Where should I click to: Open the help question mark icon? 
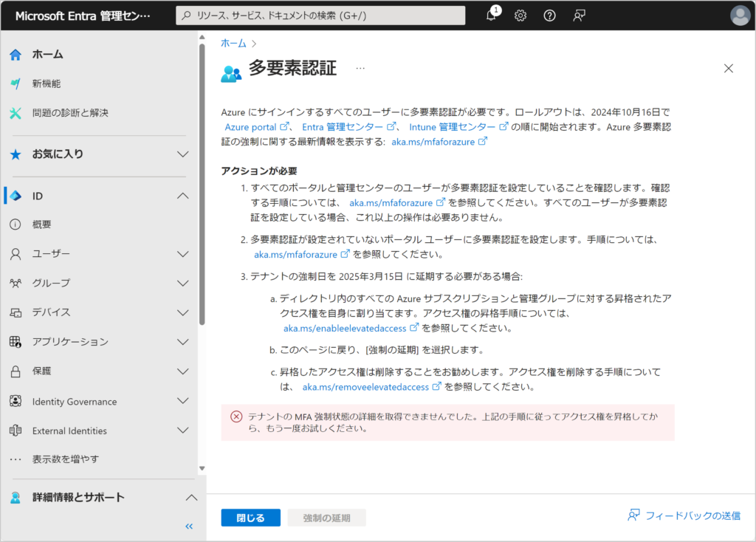click(549, 16)
